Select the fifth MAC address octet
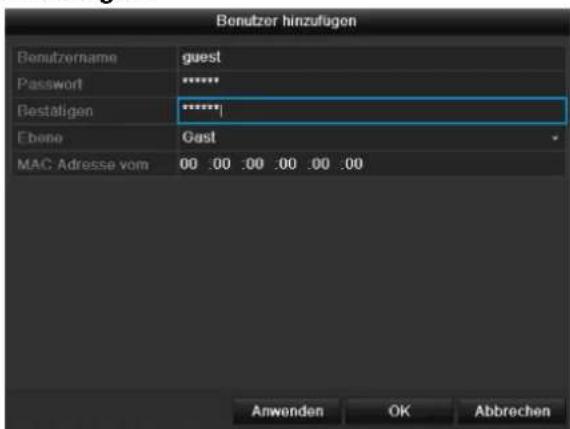 pos(320,164)
